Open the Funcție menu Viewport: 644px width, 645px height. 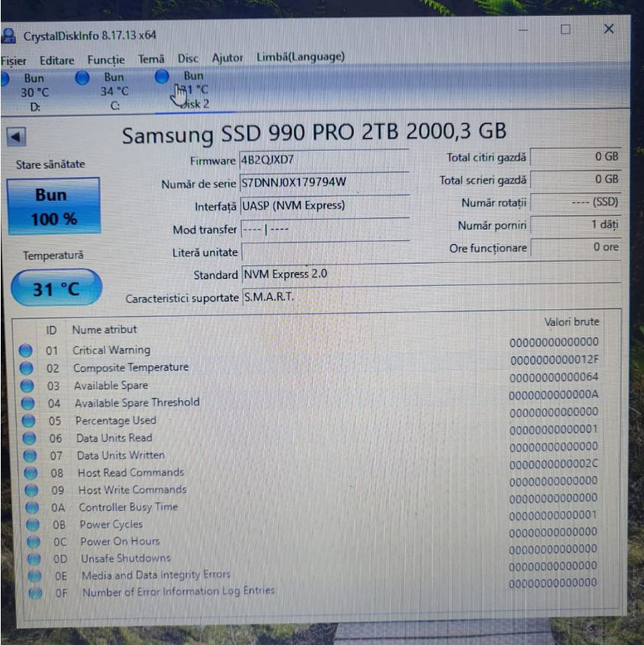[x=105, y=60]
